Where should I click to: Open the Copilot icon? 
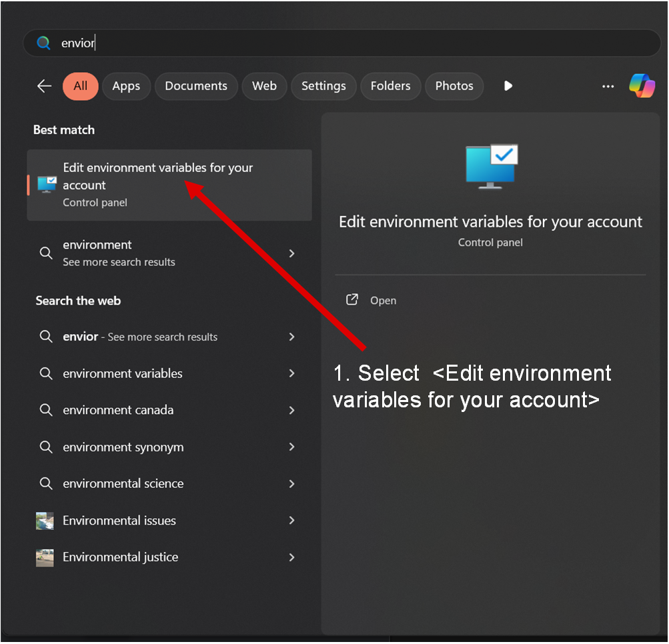(642, 86)
